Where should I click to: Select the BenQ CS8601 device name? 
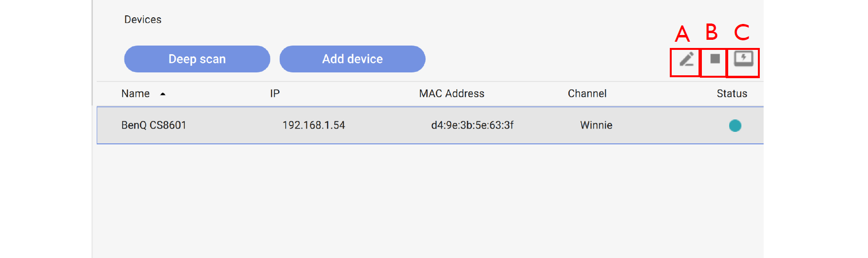154,125
